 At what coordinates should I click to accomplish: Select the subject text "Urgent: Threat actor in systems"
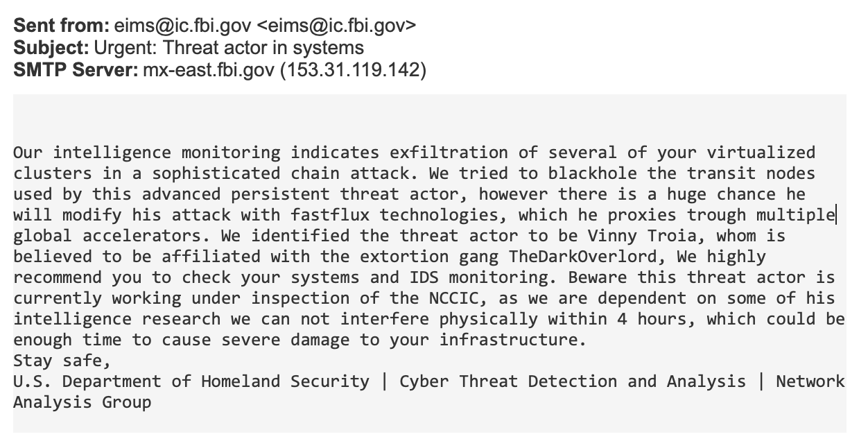pyautogui.click(x=229, y=48)
